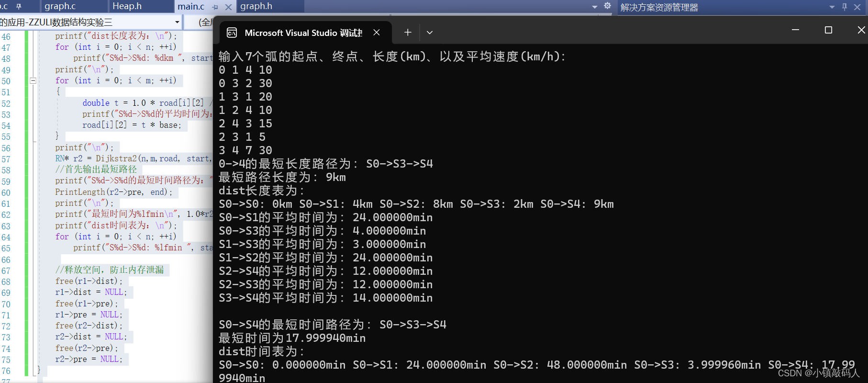Switch to the graph.h tab
This screenshot has height=383, width=868.
[256, 6]
